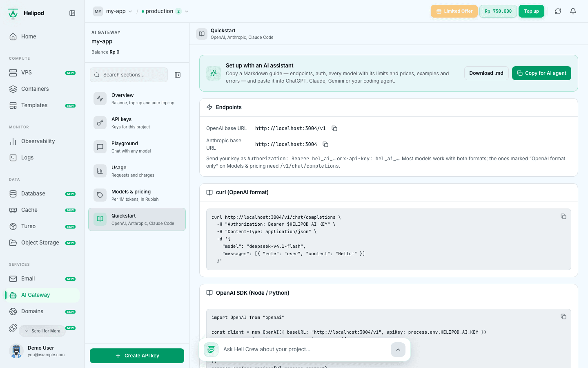Open Home in the sidebar

coord(42,36)
